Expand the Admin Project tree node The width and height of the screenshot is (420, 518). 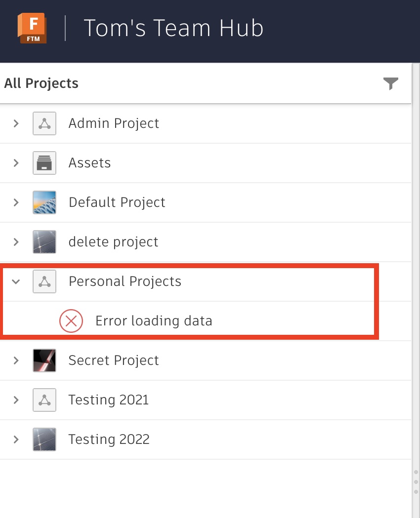click(x=16, y=123)
